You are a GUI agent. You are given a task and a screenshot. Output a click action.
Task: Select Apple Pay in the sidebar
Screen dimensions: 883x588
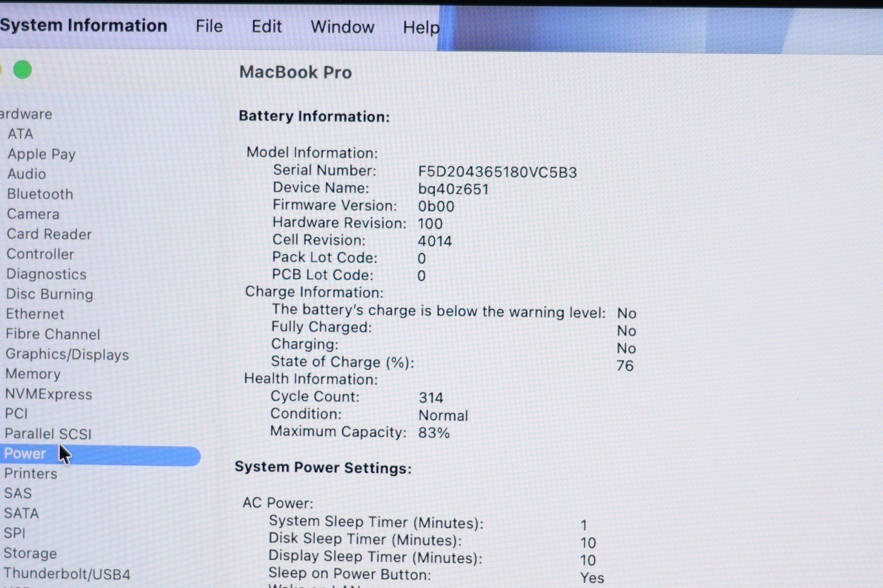pyautogui.click(x=41, y=154)
